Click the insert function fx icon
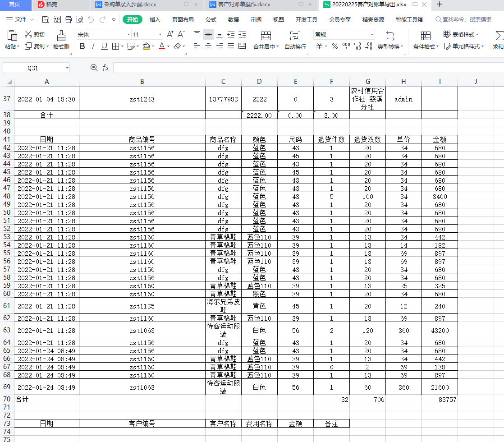The image size is (504, 442). (105, 68)
